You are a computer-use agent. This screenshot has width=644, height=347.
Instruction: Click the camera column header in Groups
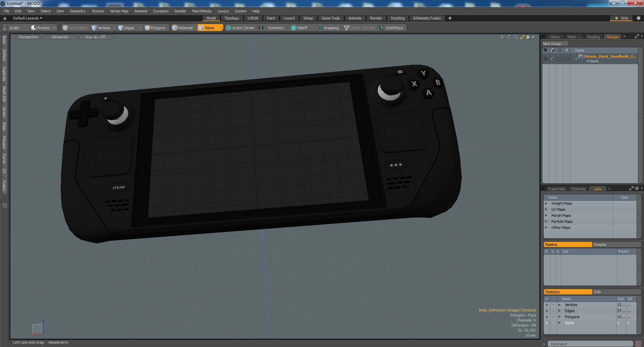pos(553,50)
